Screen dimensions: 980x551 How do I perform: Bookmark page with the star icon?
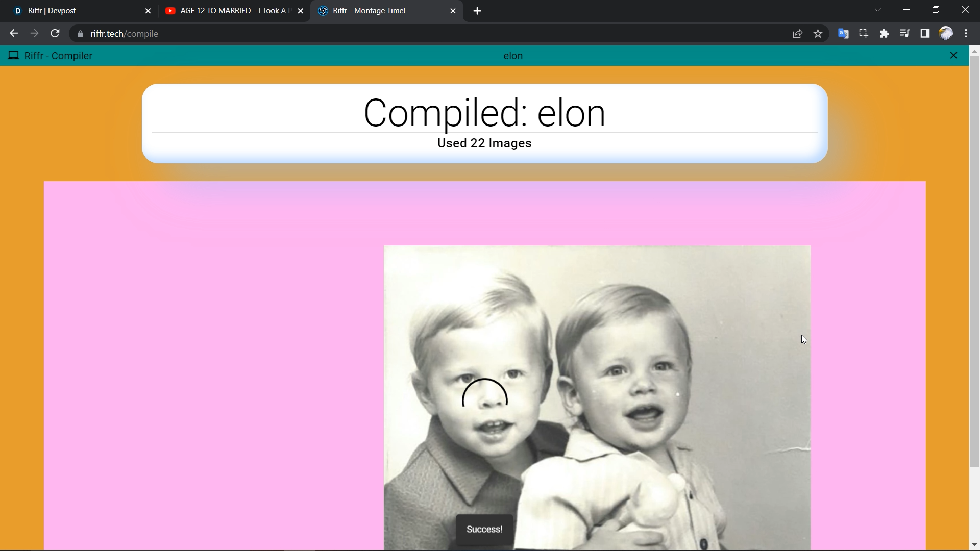point(818,34)
